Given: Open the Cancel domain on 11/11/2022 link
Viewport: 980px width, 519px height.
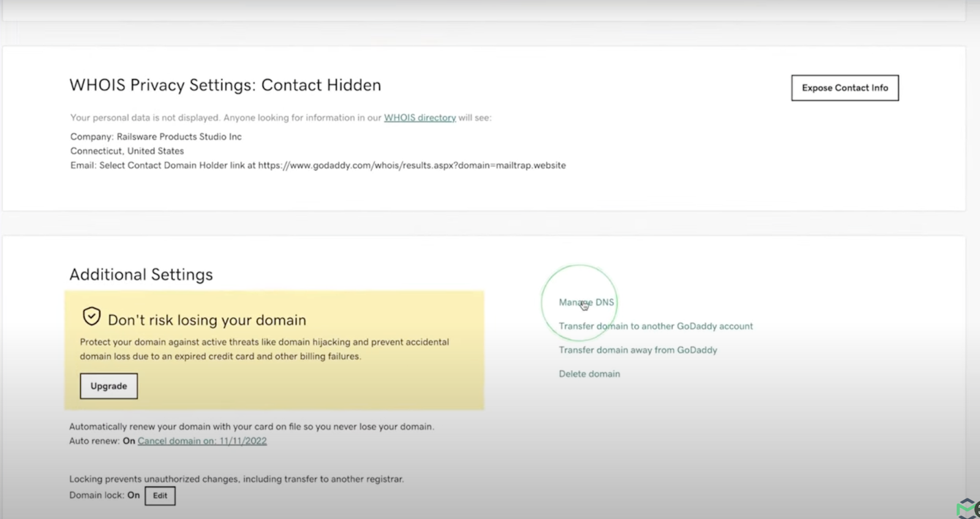Looking at the screenshot, I should [x=202, y=441].
